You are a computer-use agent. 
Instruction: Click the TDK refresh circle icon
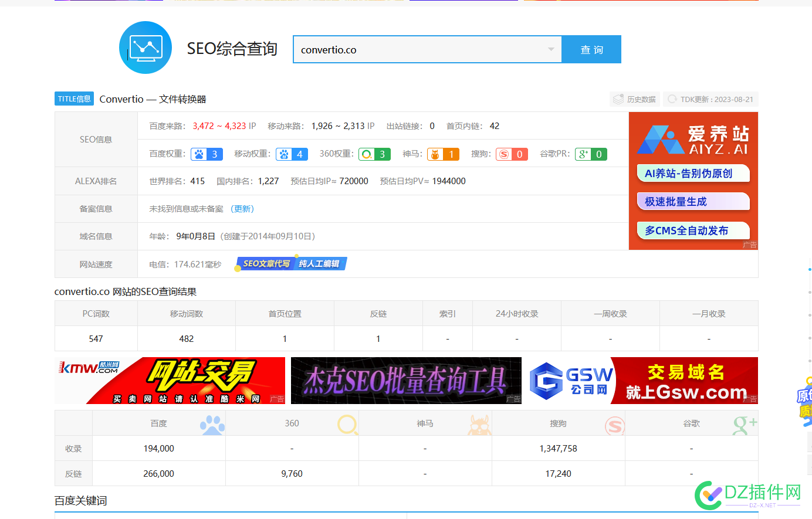[672, 99]
